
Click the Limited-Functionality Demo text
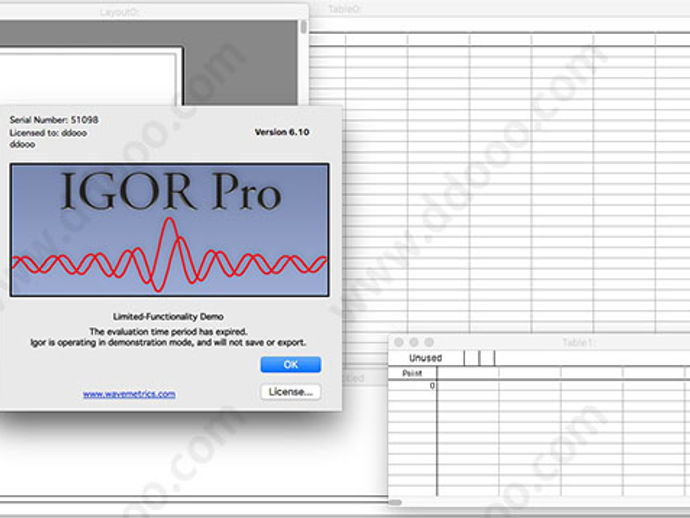pyautogui.click(x=168, y=316)
